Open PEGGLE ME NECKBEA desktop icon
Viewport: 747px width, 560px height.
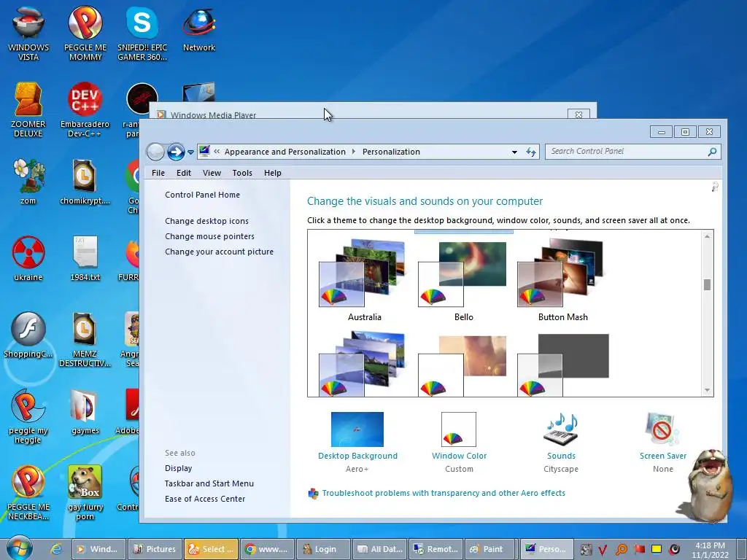point(28,492)
